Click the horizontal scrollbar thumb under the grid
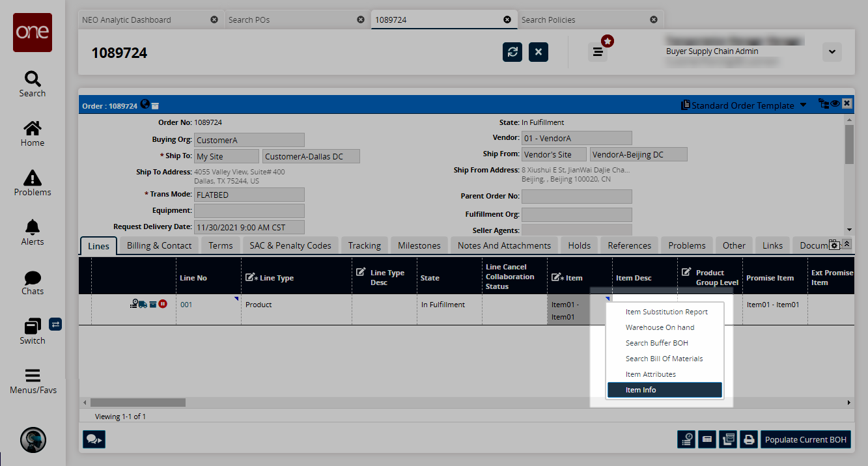Image resolution: width=868 pixels, height=466 pixels. click(x=137, y=403)
